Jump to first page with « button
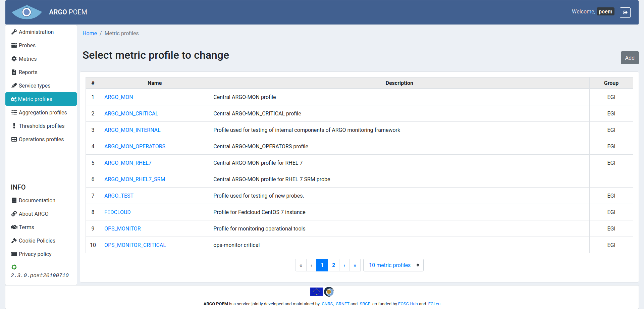This screenshot has width=644, height=309. [301, 265]
